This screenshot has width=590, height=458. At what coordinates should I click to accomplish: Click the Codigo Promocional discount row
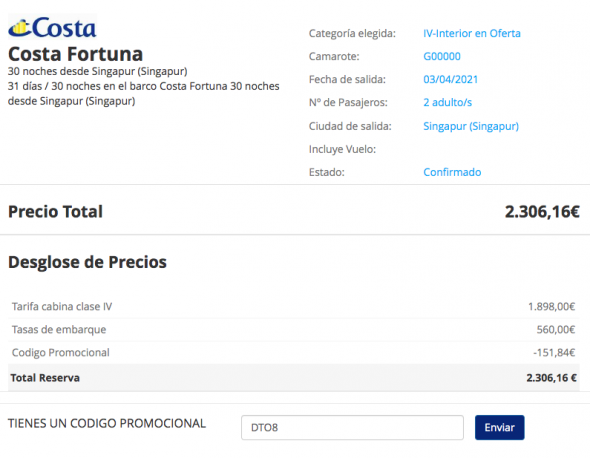293,353
